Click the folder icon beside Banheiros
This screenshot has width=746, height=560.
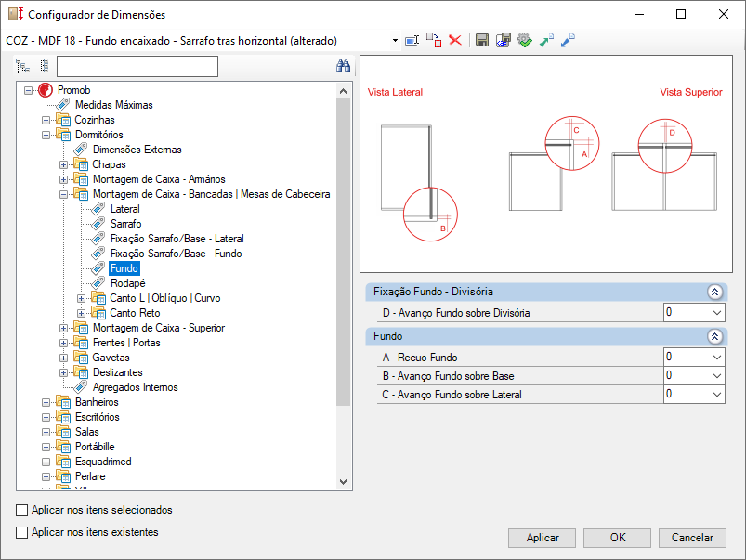coord(63,402)
